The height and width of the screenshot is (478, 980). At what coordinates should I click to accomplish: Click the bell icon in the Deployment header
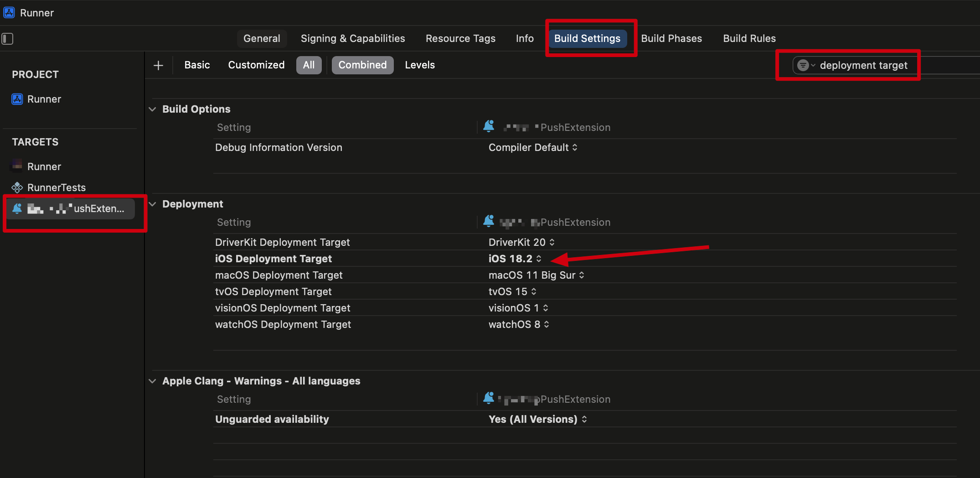coord(489,221)
